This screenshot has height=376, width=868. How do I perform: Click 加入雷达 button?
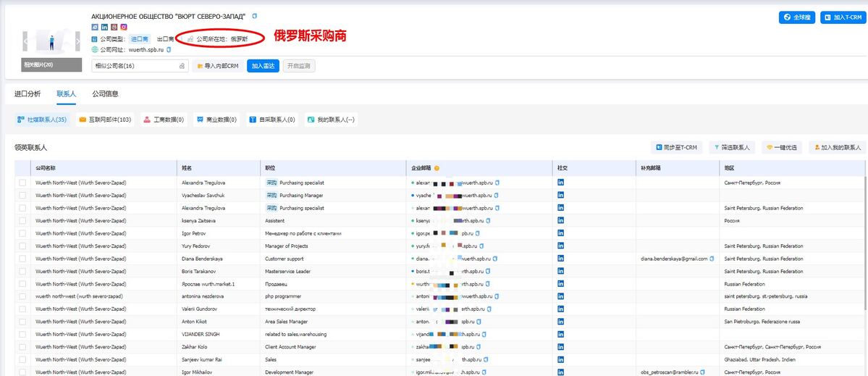point(263,66)
